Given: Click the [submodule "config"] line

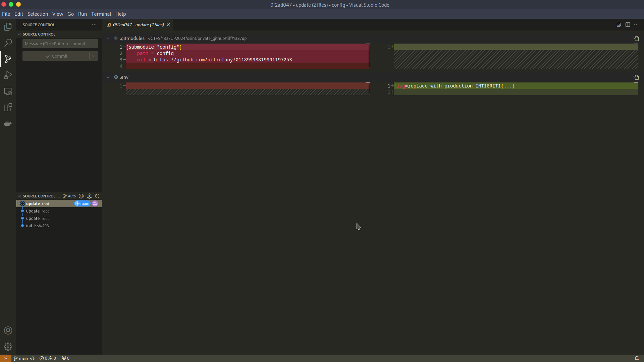Looking at the screenshot, I should (154, 47).
